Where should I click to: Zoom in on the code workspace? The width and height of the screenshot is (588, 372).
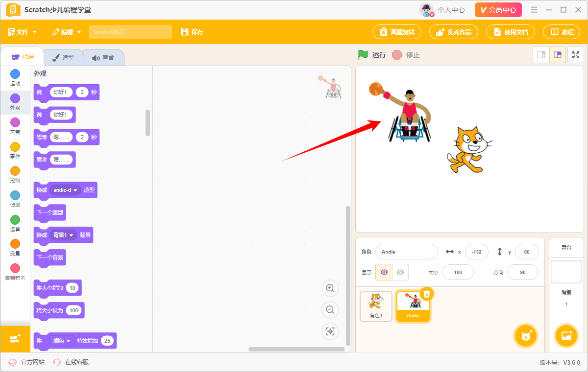pyautogui.click(x=330, y=288)
